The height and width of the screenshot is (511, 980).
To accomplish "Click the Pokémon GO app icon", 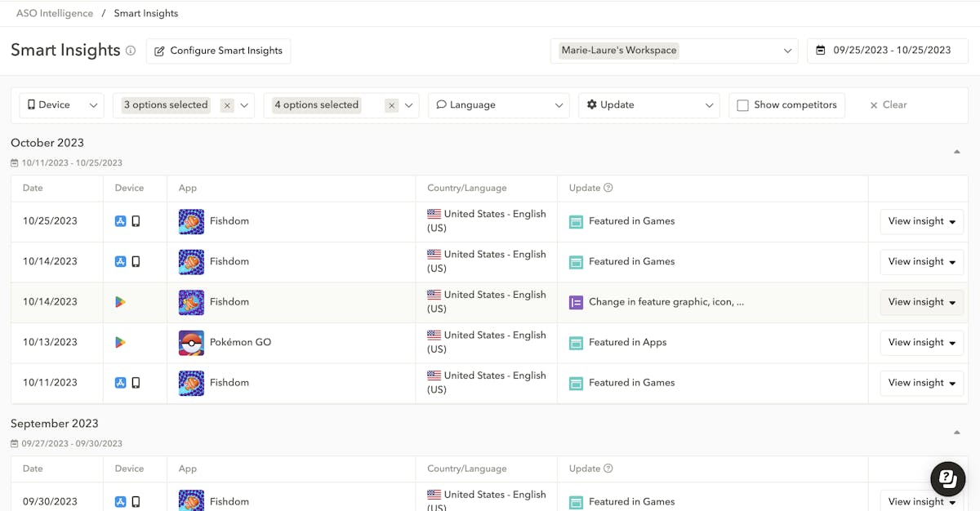I will tap(191, 343).
